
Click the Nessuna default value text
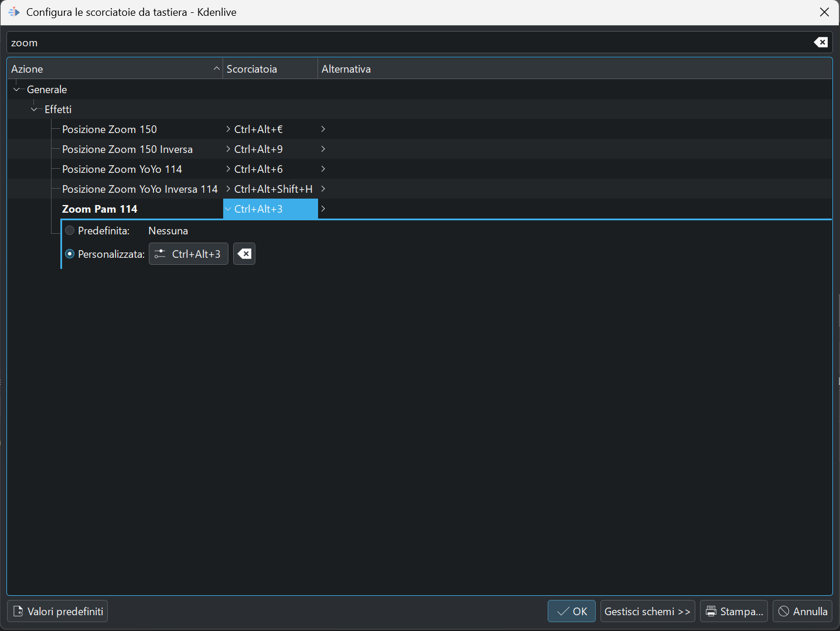[168, 231]
